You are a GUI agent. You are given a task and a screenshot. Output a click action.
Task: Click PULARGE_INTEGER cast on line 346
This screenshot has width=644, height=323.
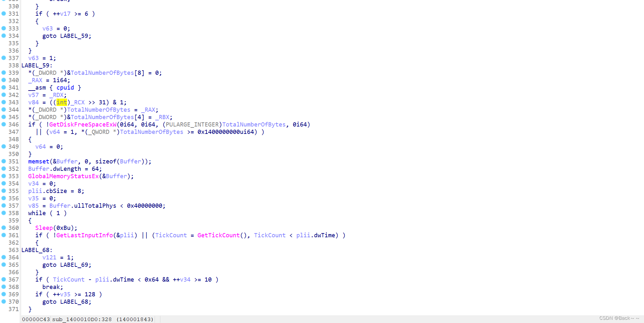click(x=192, y=125)
